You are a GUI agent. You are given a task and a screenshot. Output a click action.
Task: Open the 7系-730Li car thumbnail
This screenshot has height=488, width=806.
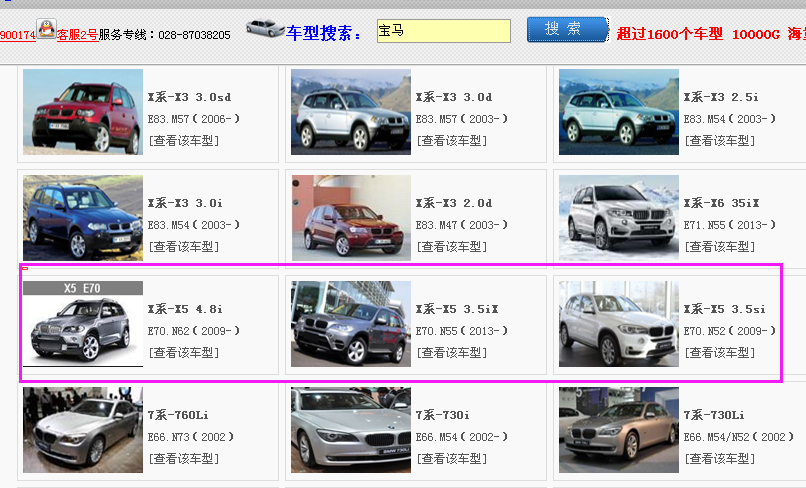(619, 430)
